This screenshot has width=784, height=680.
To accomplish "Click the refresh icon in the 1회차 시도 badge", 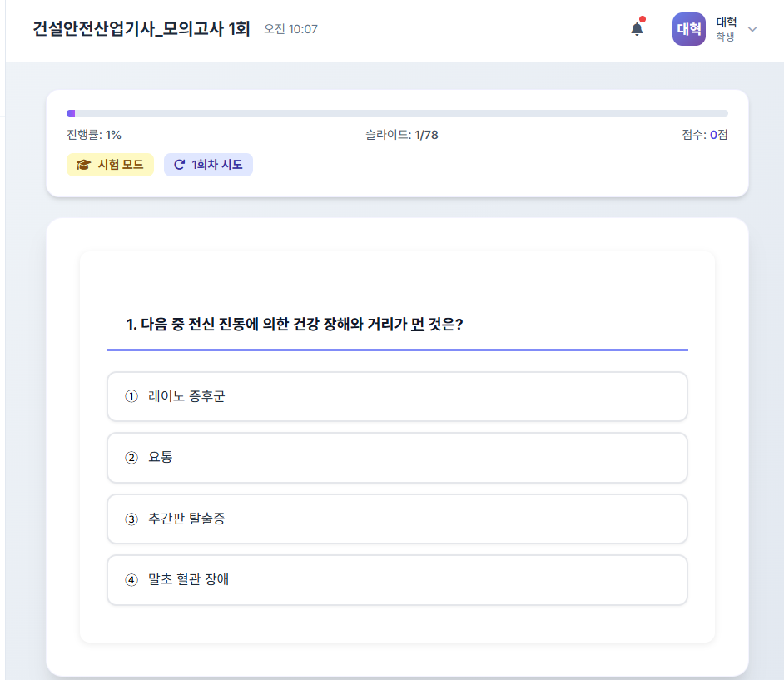I will coord(179,164).
